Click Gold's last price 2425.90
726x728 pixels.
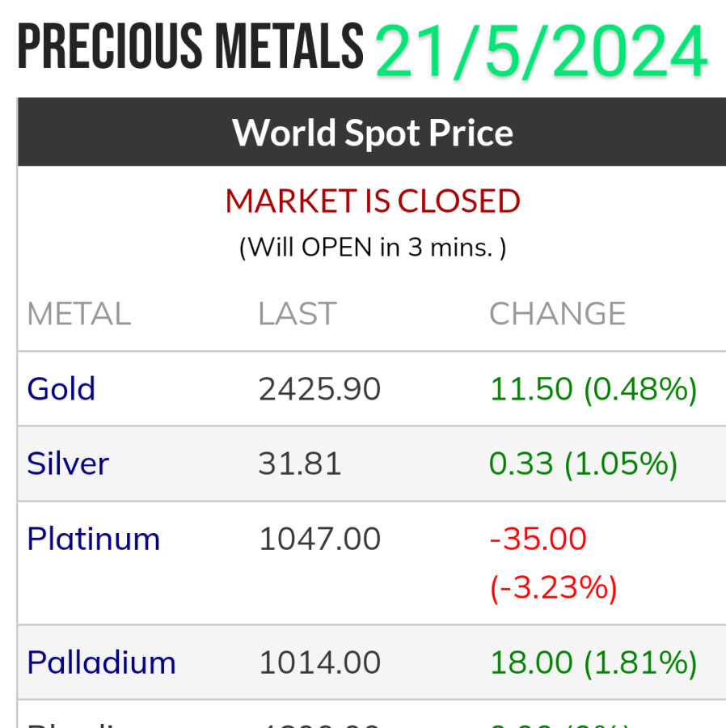[x=319, y=389]
